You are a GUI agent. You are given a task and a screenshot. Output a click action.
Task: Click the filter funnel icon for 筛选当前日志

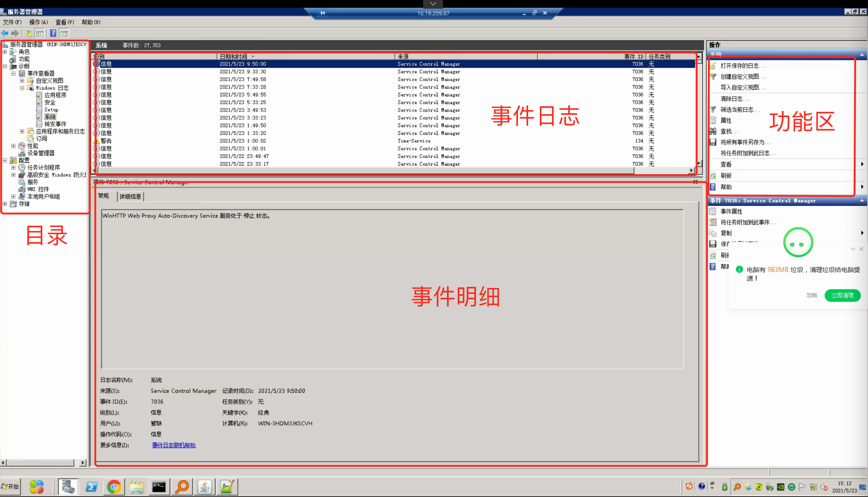[x=713, y=110]
